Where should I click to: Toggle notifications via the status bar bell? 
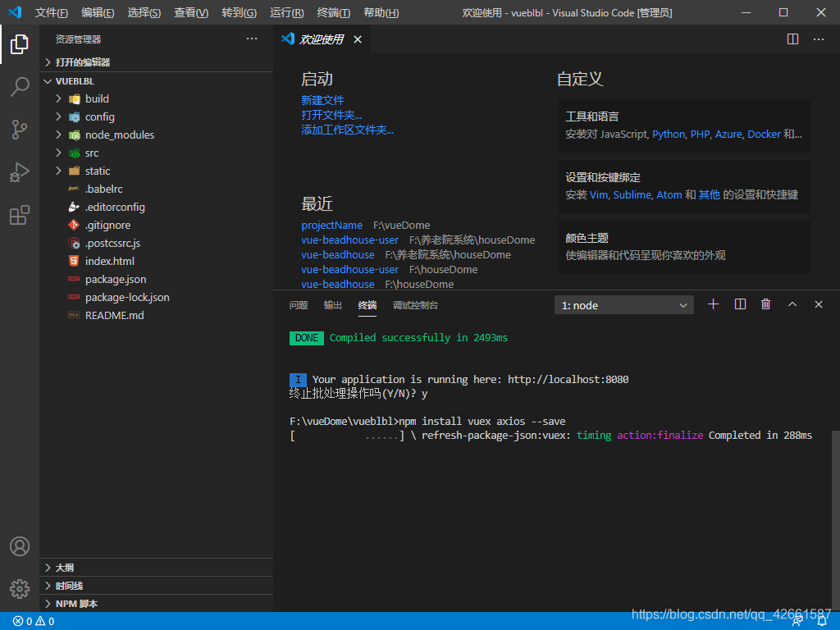tap(821, 621)
